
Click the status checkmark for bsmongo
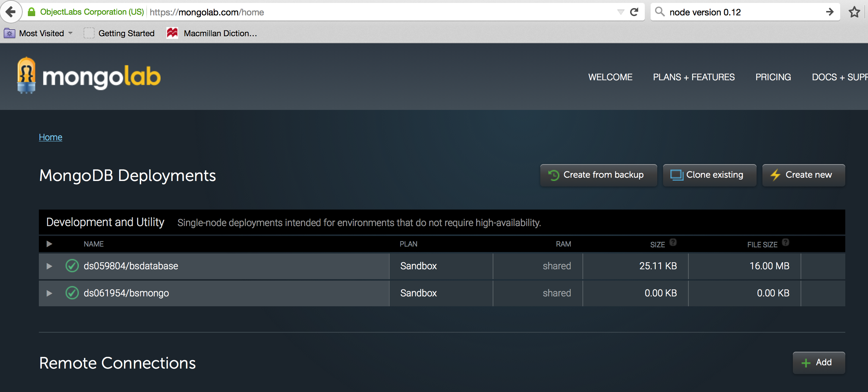[72, 293]
